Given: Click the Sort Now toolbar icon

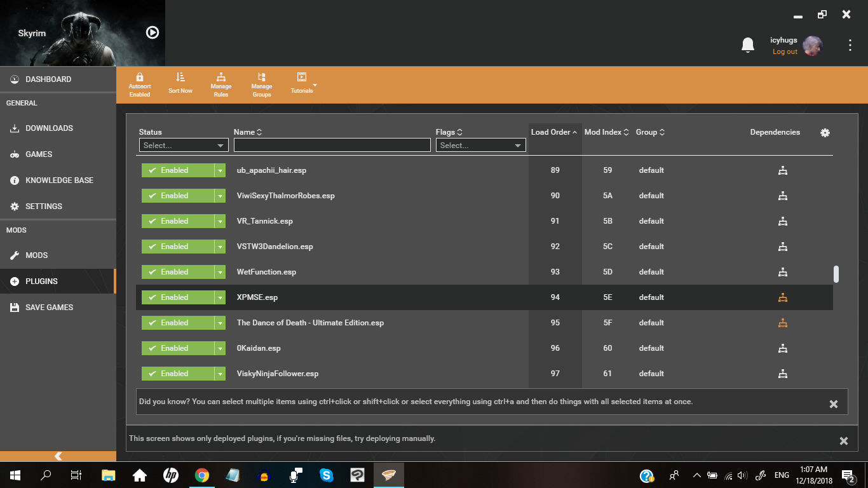Looking at the screenshot, I should 180,77.
